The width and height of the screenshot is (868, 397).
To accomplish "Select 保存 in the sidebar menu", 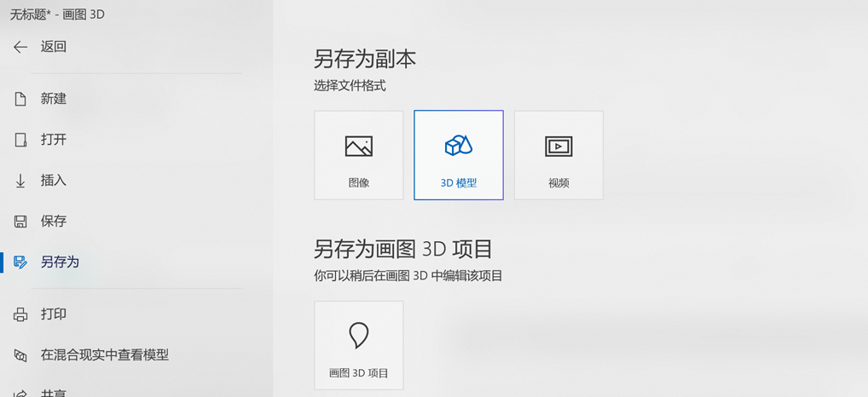I will tap(54, 222).
